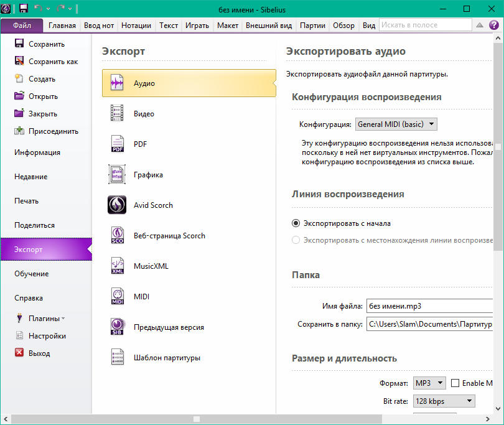Switch to the Партии tab
Screen dimensions: 504x425
[x=312, y=26]
